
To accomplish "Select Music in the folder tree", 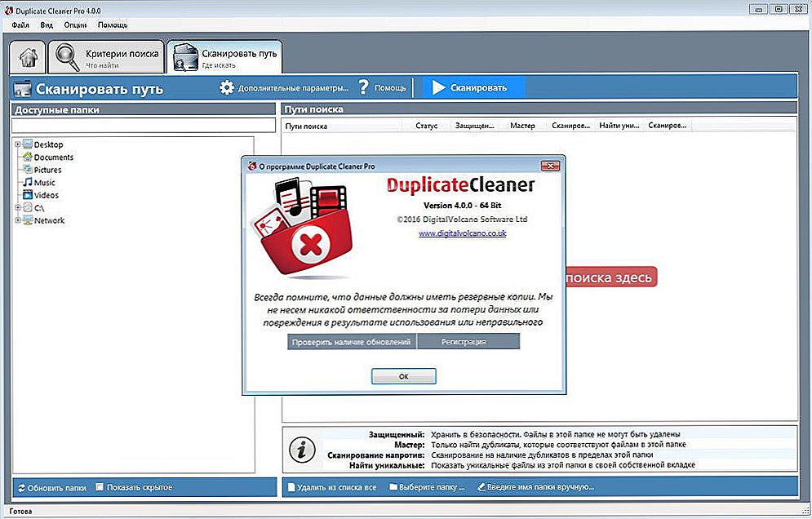I will click(x=45, y=182).
